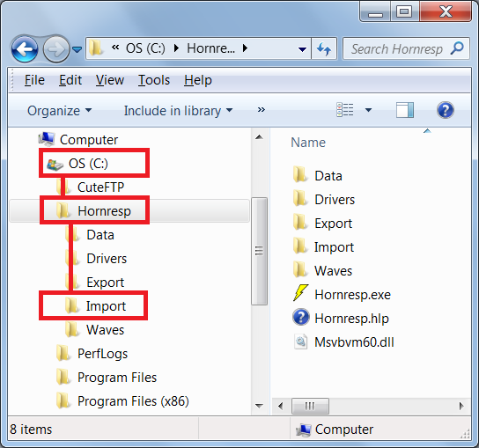Viewport: 479px width, 448px height.
Task: Click the Msvbvm60.dll file icon
Action: tap(300, 342)
